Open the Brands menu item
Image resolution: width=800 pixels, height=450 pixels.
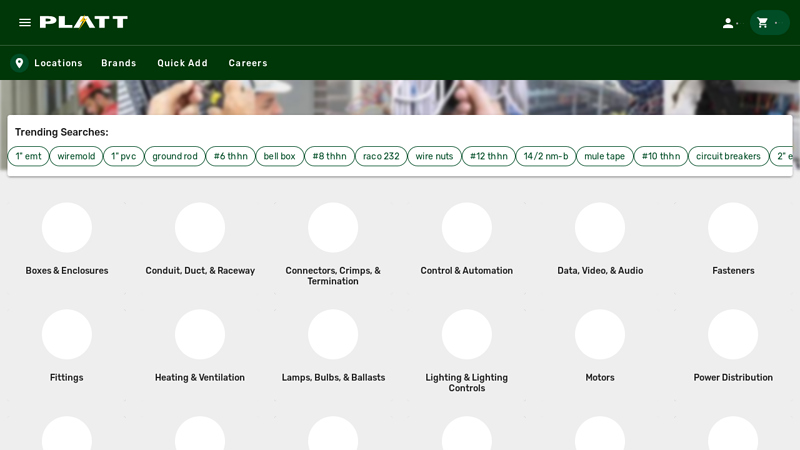(118, 63)
